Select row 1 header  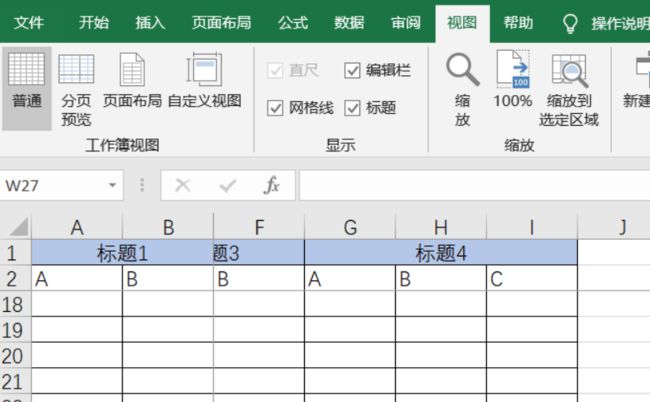point(15,253)
